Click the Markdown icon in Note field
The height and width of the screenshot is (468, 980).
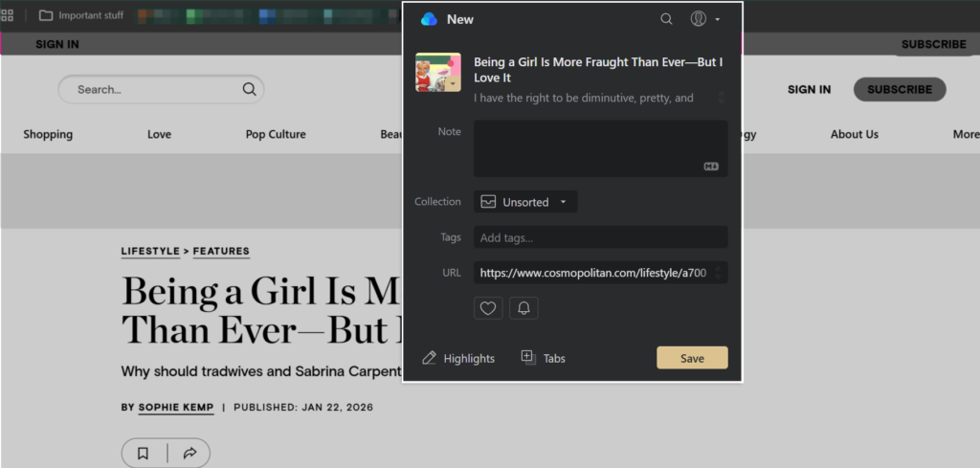(x=711, y=167)
